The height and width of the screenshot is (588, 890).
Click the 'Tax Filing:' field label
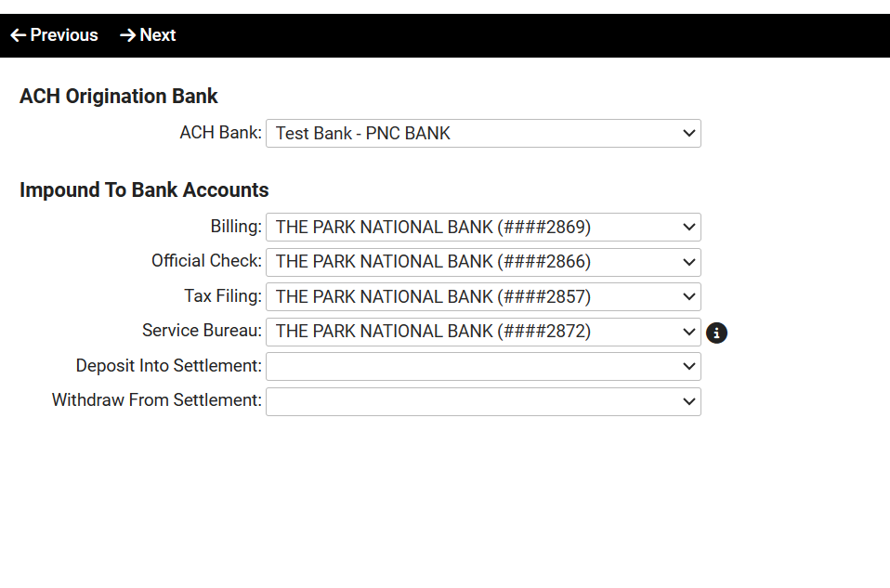pos(223,297)
